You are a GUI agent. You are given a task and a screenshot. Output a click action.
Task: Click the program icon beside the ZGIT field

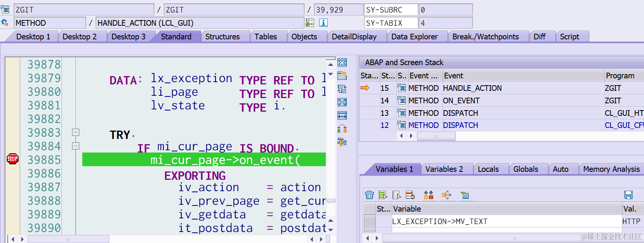5,9
